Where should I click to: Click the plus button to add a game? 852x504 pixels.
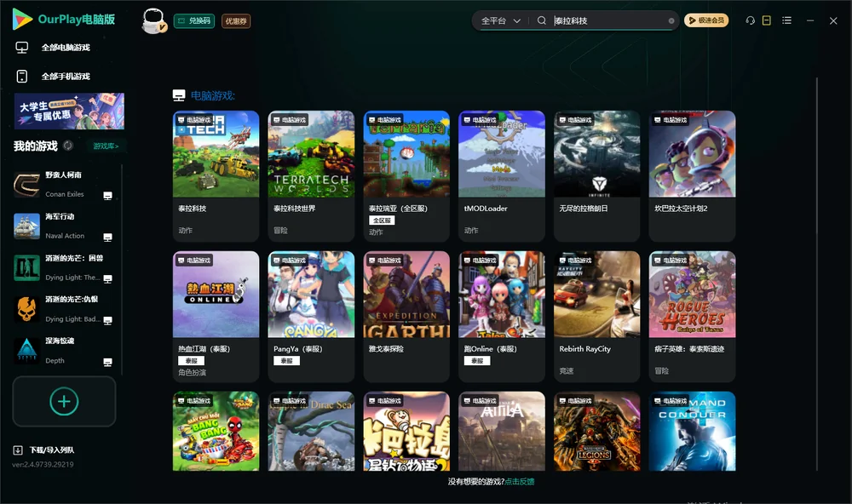[64, 401]
